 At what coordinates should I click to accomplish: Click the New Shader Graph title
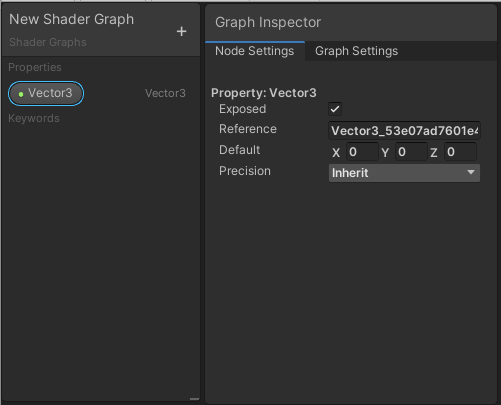coord(71,19)
